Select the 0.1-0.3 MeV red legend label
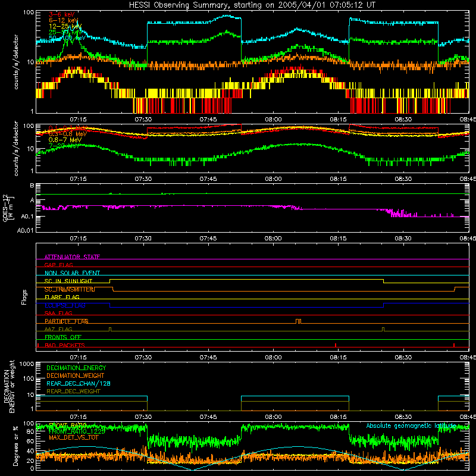The image size is (476, 476). (x=68, y=128)
